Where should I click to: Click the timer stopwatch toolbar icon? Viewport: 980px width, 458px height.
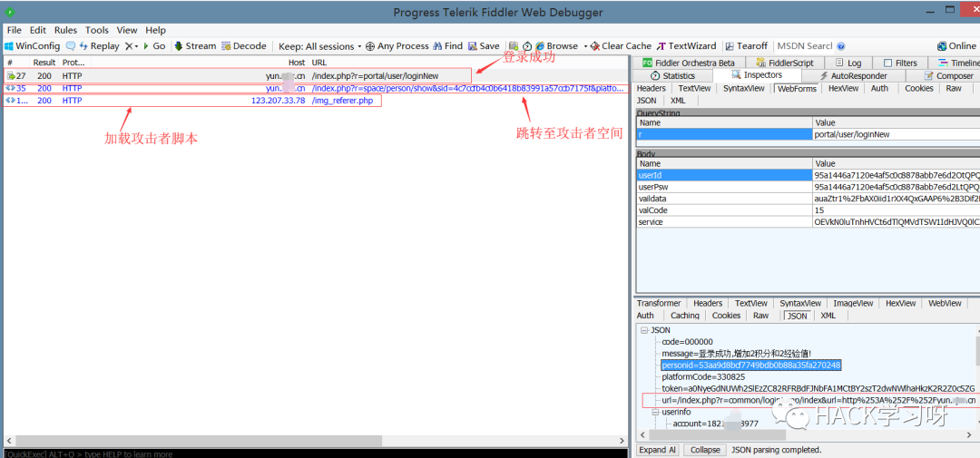pyautogui.click(x=527, y=46)
